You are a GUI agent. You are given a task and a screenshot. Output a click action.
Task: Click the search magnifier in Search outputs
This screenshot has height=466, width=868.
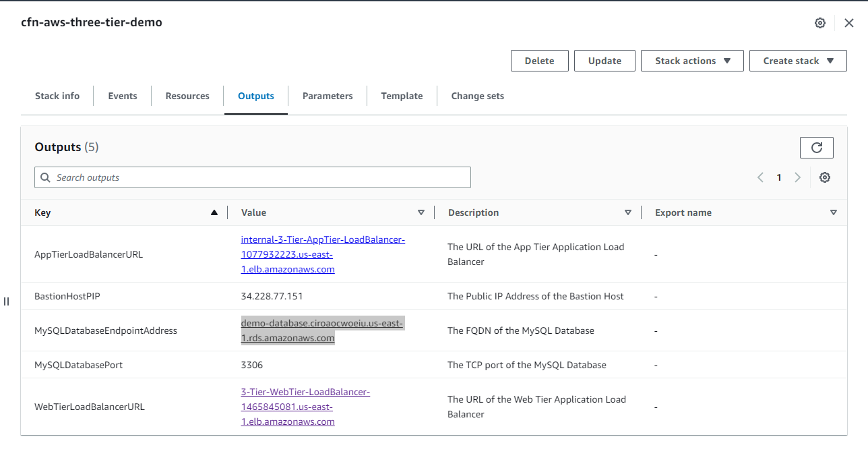(45, 177)
